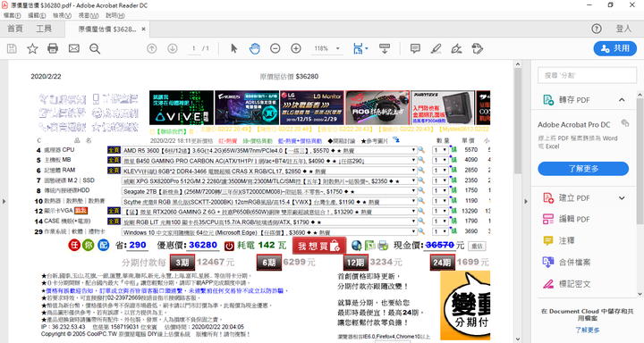Click the ROG keyboard banner ad

[377, 107]
